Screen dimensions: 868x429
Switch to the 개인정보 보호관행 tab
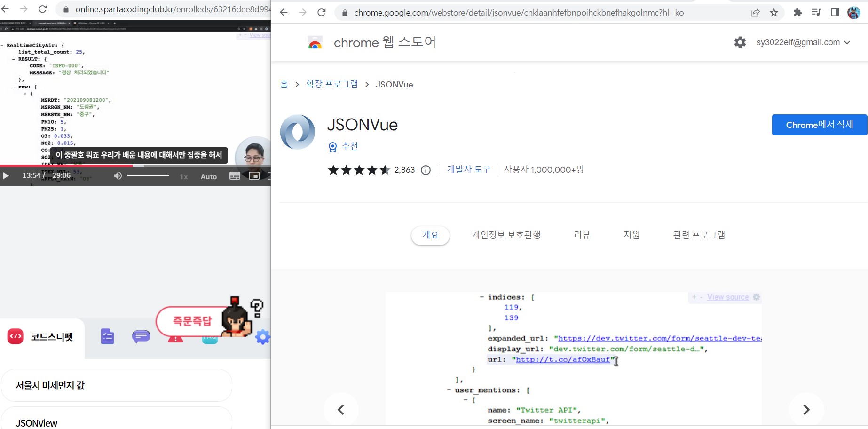tap(506, 235)
